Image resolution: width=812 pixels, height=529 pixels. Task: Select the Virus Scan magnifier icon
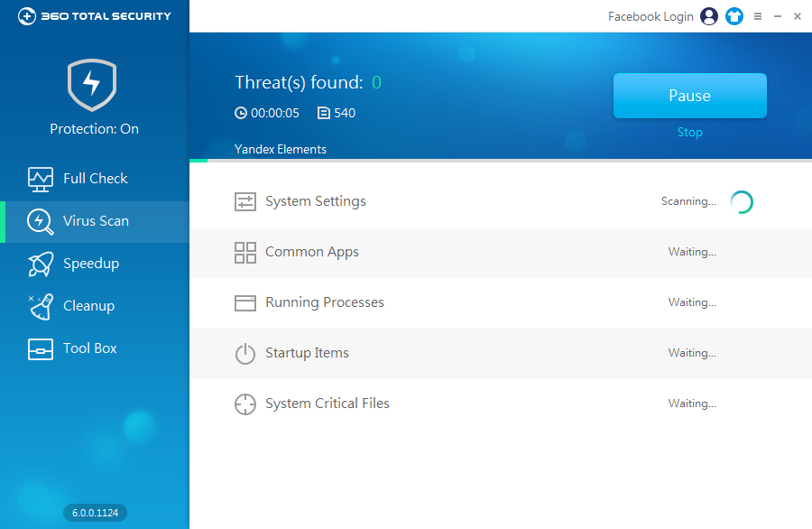(x=41, y=222)
